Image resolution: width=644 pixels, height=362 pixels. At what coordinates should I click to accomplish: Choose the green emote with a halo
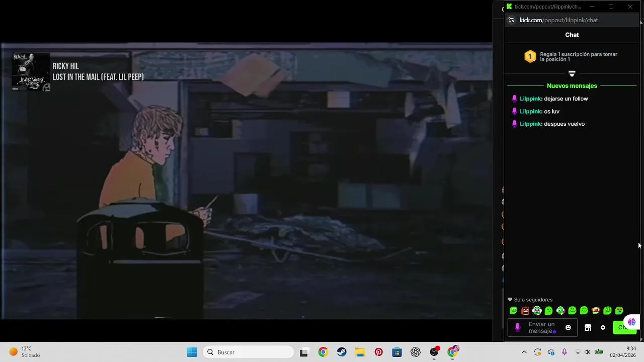(549, 311)
